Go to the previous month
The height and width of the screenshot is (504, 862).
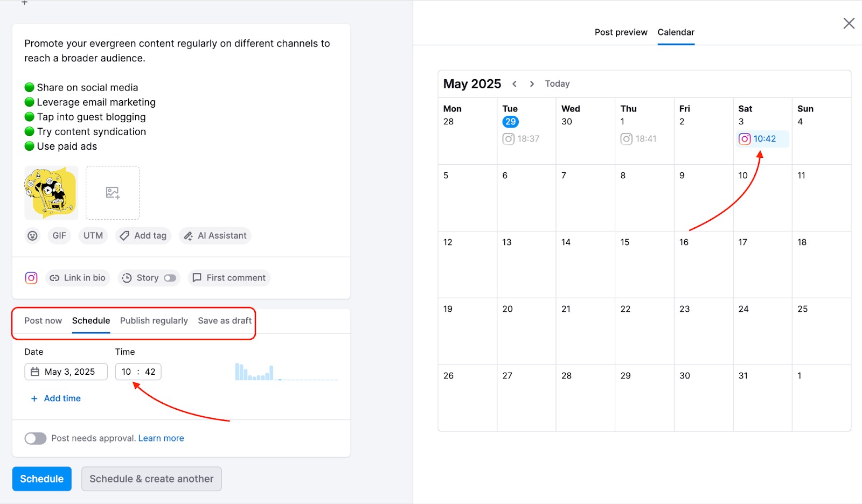tap(515, 83)
